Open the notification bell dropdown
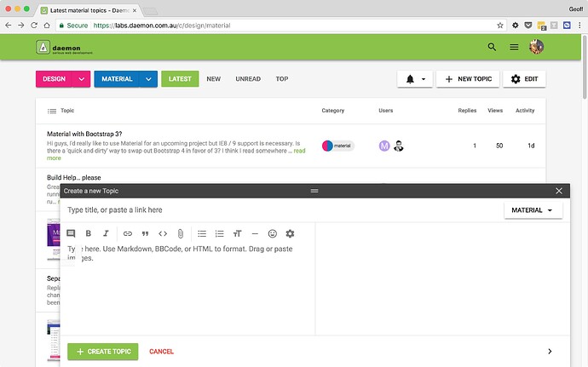 (x=415, y=79)
